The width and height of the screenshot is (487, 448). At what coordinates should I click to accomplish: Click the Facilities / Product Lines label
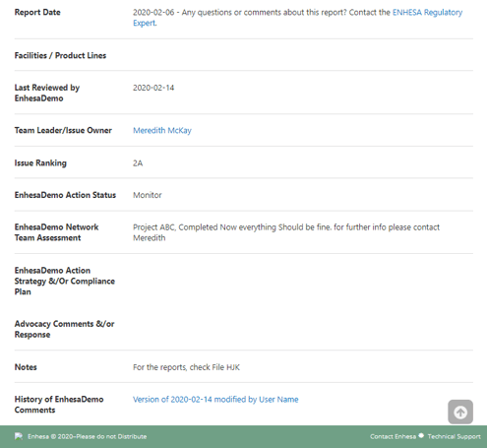click(x=60, y=55)
